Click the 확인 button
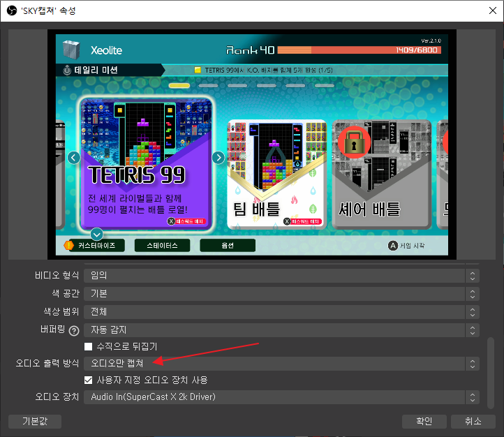 [424, 421]
